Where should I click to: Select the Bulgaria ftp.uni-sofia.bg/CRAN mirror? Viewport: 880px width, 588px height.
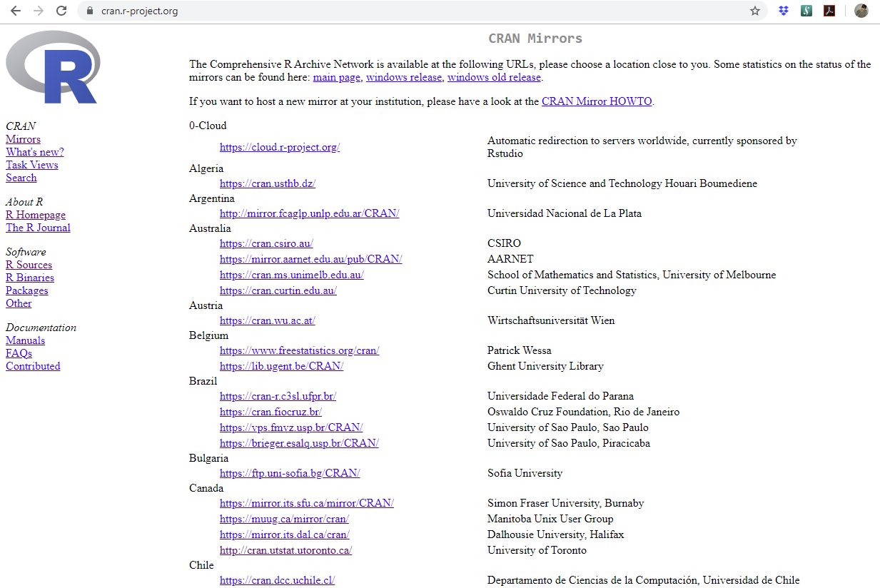(x=290, y=473)
